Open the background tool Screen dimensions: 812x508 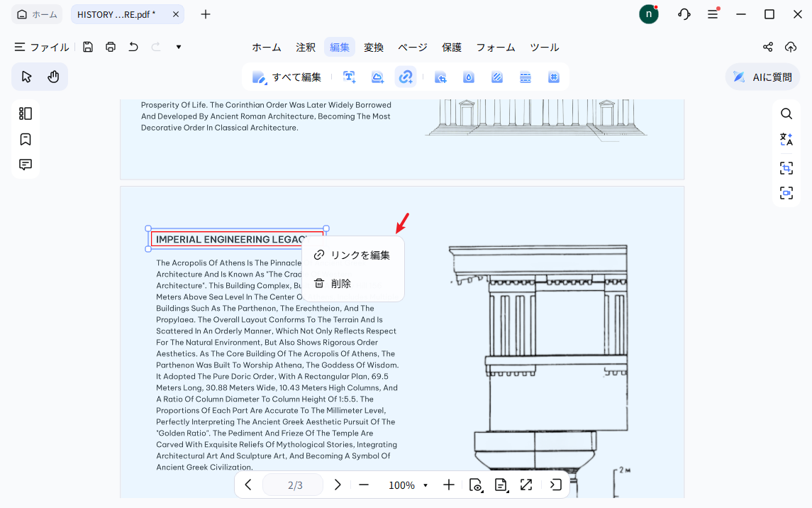coord(497,77)
